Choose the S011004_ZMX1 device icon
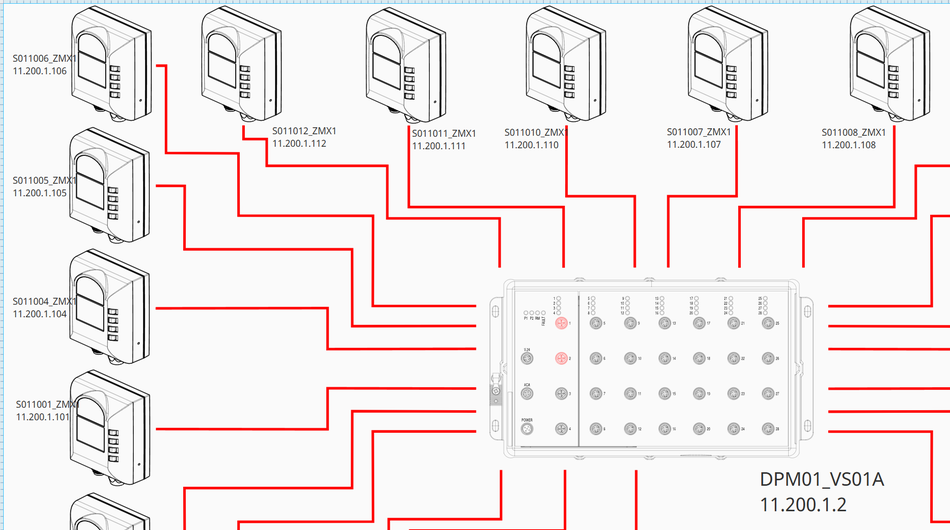The height and width of the screenshot is (530, 950). (x=110, y=307)
